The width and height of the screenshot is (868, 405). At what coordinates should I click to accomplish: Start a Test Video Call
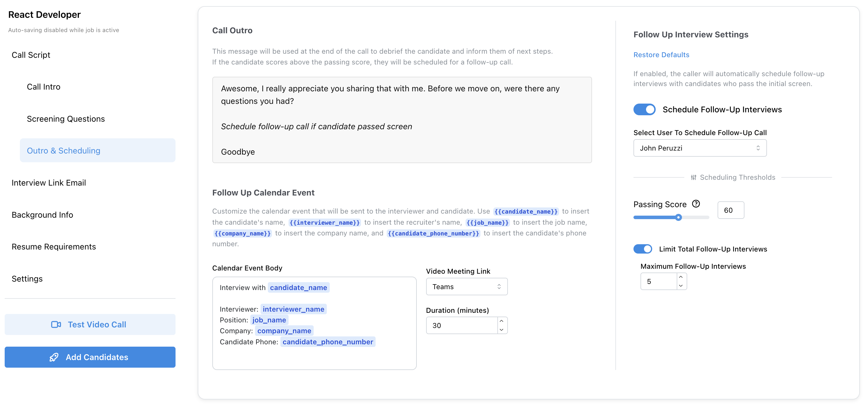pyautogui.click(x=90, y=324)
